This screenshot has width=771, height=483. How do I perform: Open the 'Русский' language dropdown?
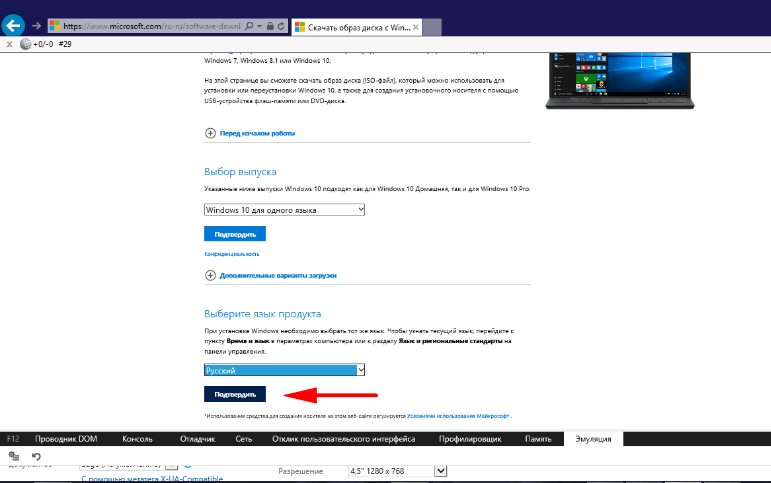(284, 370)
